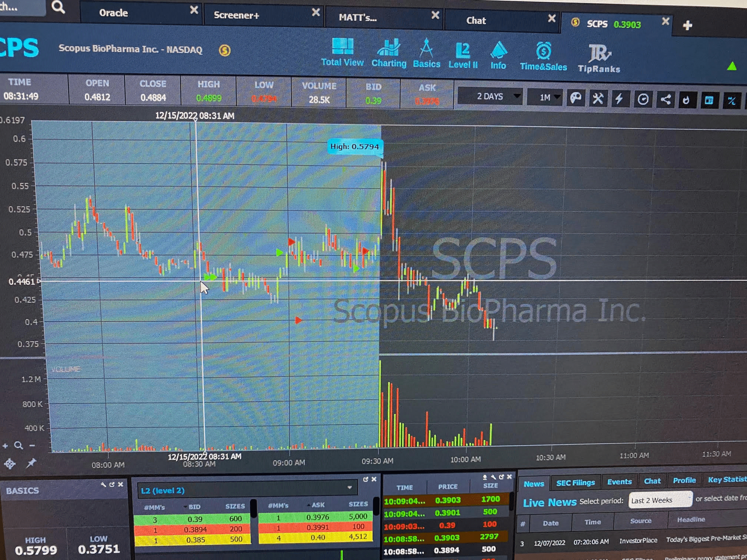The height and width of the screenshot is (560, 747).
Task: Open chart tools wrench icon
Action: tap(598, 99)
